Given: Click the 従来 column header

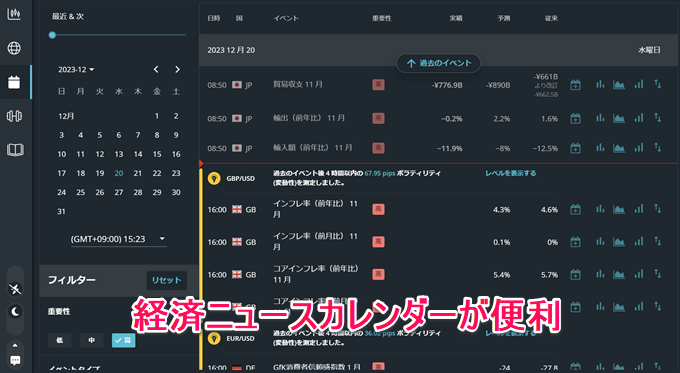Looking at the screenshot, I should tap(551, 18).
